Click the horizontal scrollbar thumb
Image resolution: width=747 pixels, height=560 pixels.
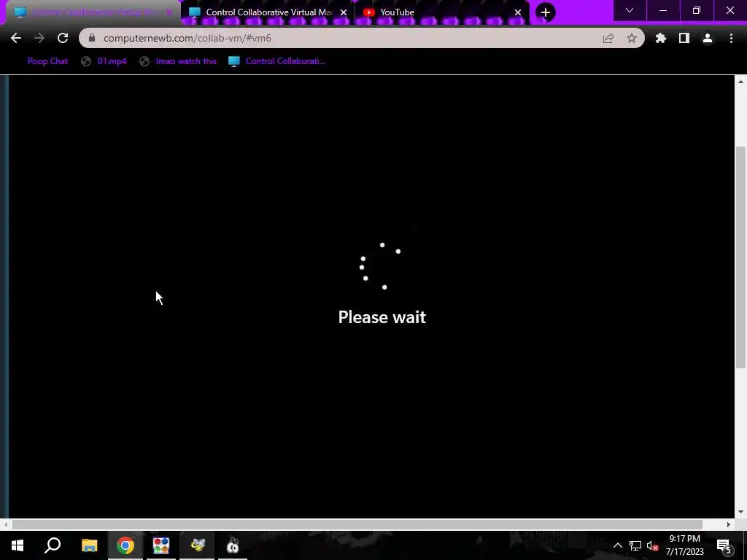tap(357, 524)
